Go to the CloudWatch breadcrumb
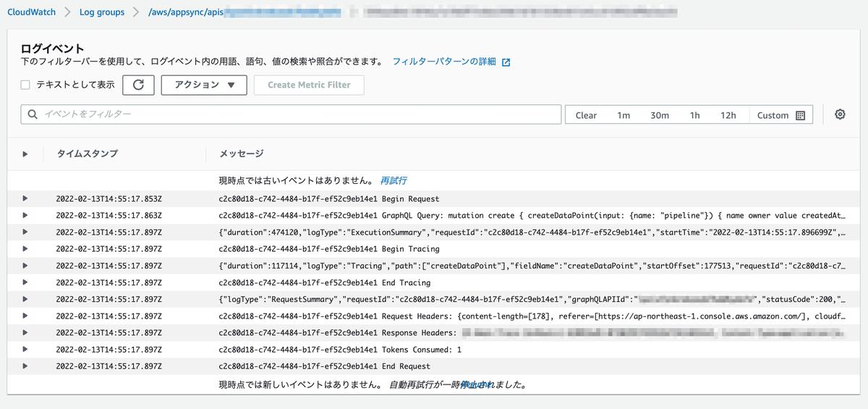The width and height of the screenshot is (868, 409). (32, 12)
